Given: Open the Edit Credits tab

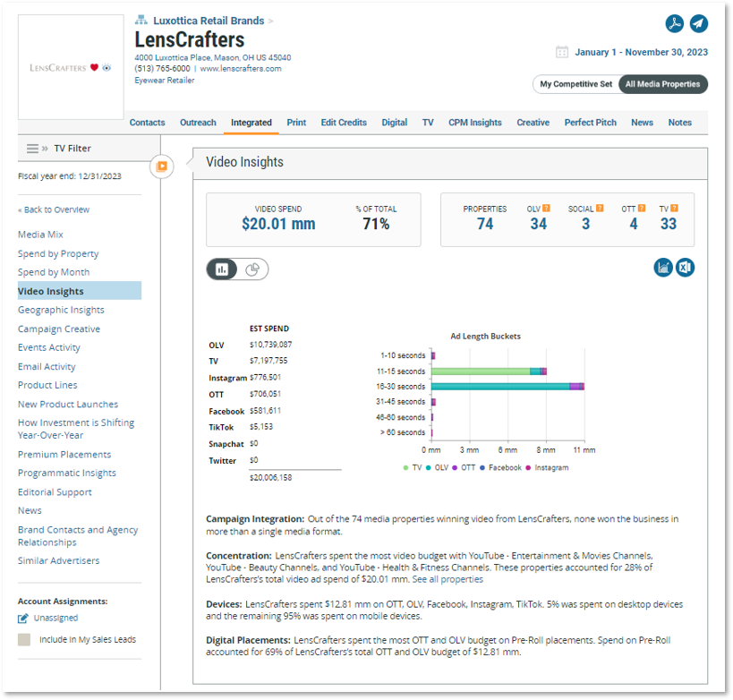Looking at the screenshot, I should click(344, 123).
